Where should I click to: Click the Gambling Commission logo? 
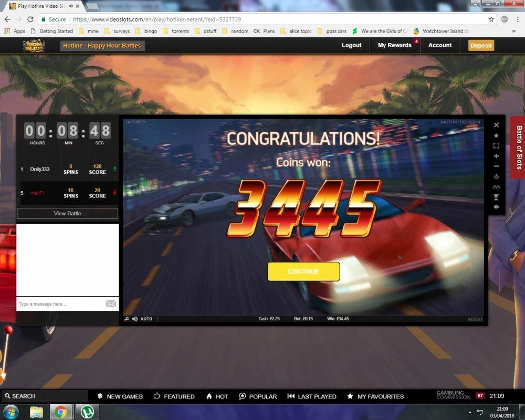(x=454, y=395)
